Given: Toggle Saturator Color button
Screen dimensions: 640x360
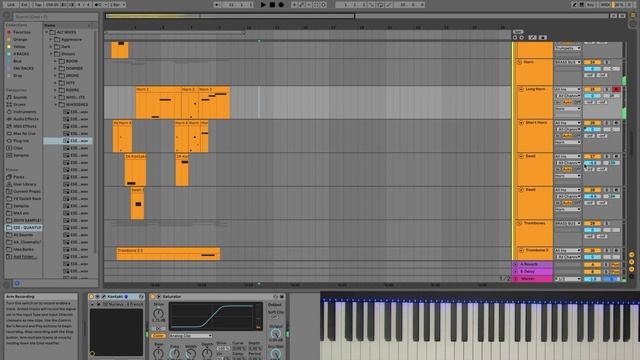Looking at the screenshot, I should pos(158,336).
